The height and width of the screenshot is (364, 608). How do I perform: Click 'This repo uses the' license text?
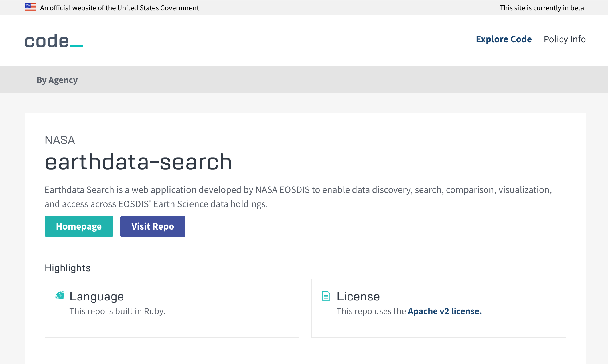[371, 311]
